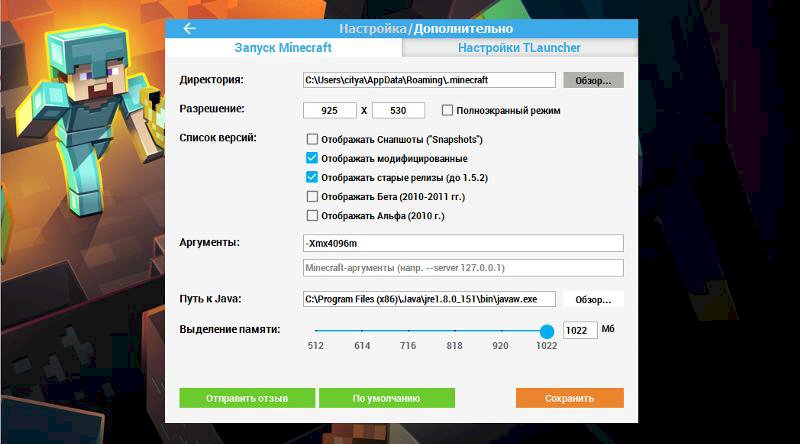The height and width of the screenshot is (444, 800).
Task: Enable Отображать Альфа checkbox
Action: click(312, 216)
